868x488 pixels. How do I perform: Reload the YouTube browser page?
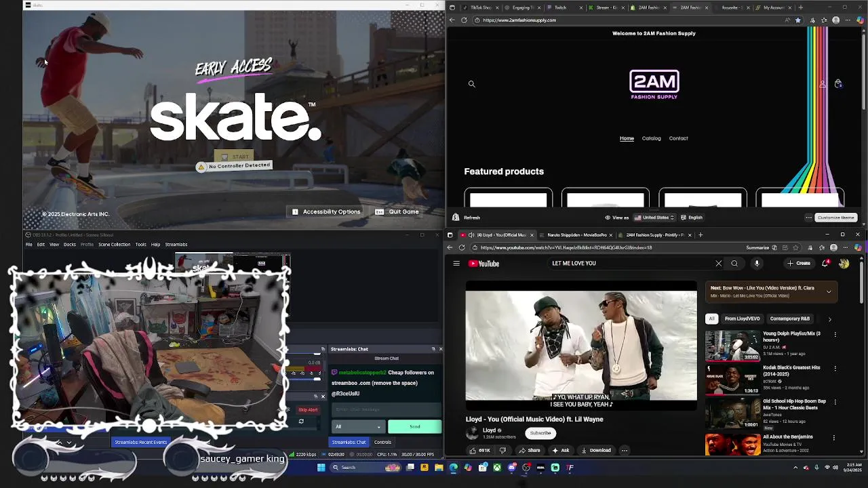(462, 247)
